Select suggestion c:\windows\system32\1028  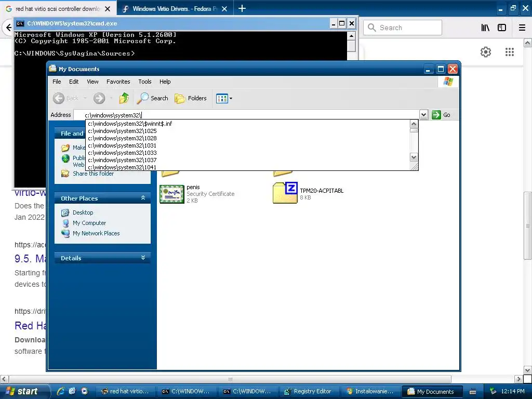tap(248, 138)
